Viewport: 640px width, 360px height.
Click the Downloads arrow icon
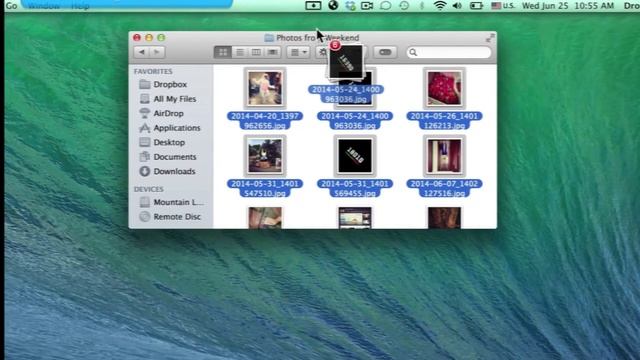click(x=144, y=171)
